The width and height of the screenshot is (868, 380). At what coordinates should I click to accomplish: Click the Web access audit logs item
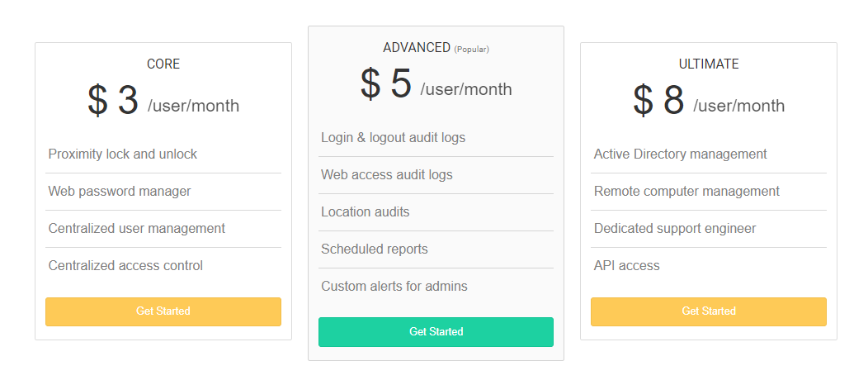coord(387,174)
